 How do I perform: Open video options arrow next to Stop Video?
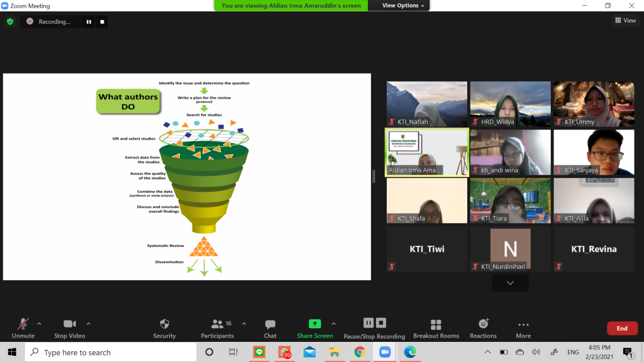coord(88,324)
